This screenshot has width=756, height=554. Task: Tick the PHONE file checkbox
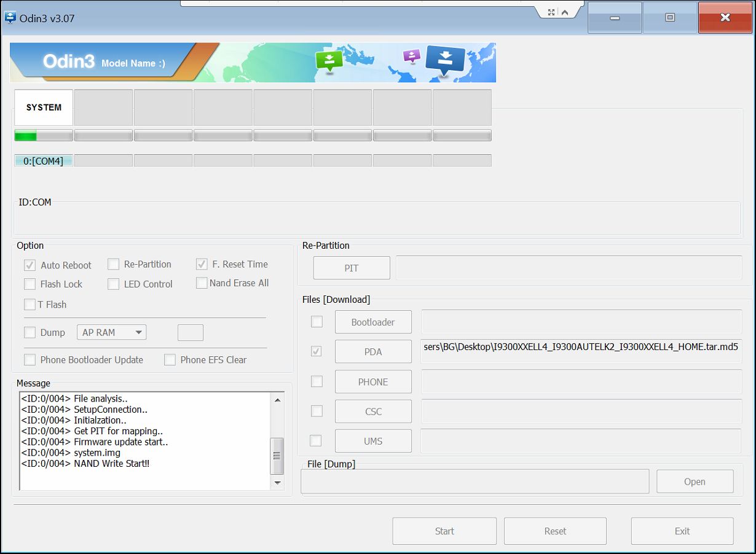click(317, 381)
